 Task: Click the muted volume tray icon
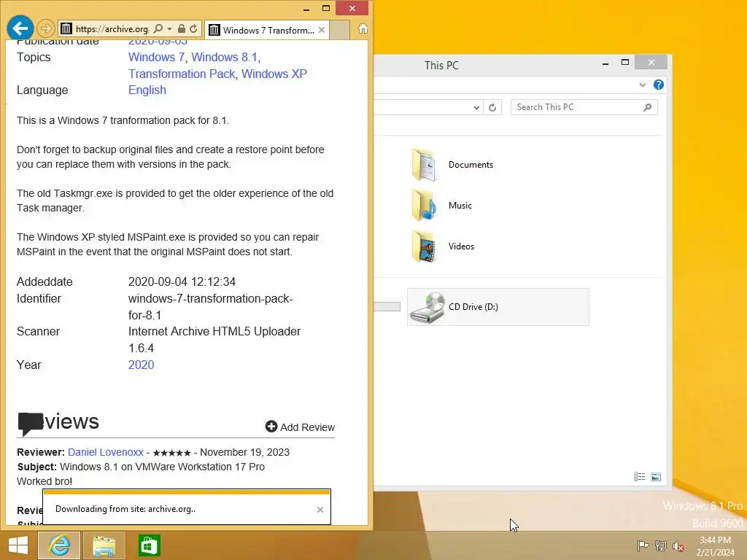678,546
